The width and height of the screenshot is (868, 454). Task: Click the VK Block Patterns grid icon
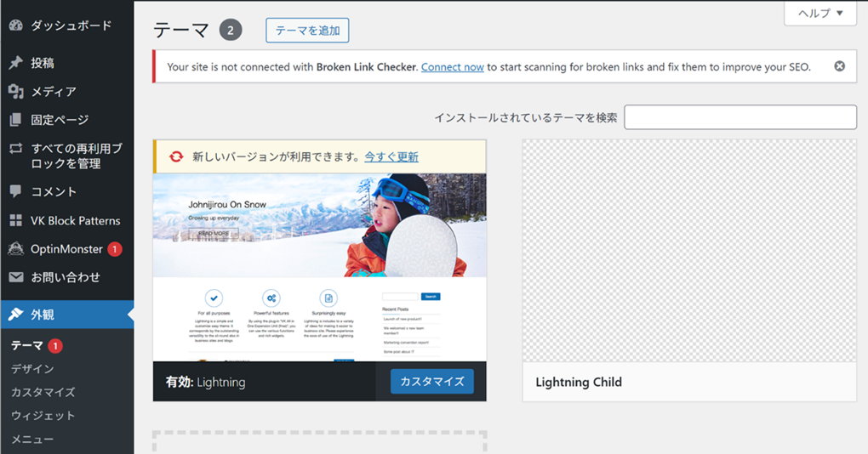pos(16,221)
